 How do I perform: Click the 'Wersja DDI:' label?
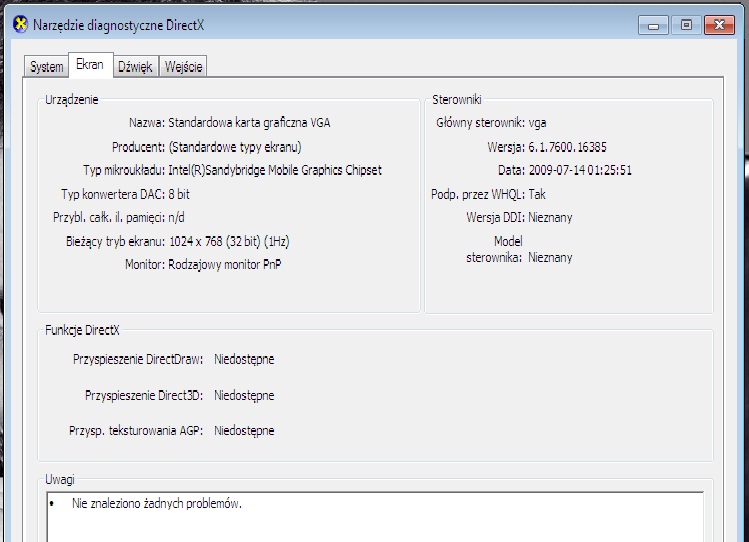495,218
